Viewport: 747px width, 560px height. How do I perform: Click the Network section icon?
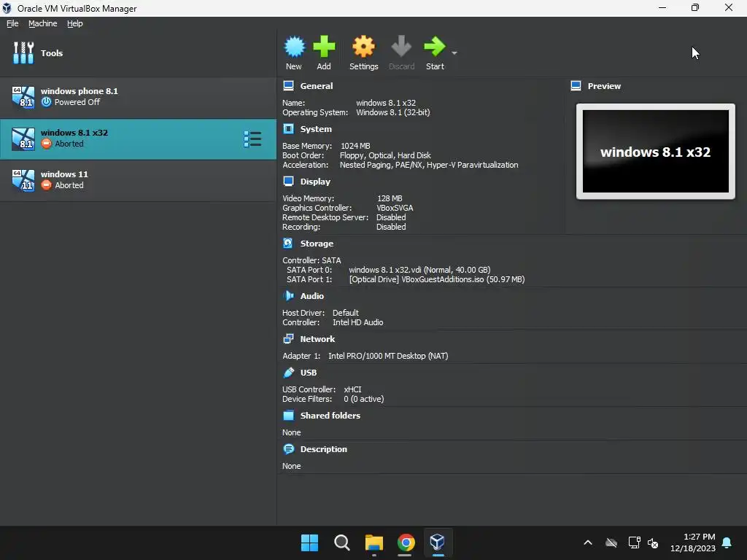pyautogui.click(x=288, y=338)
